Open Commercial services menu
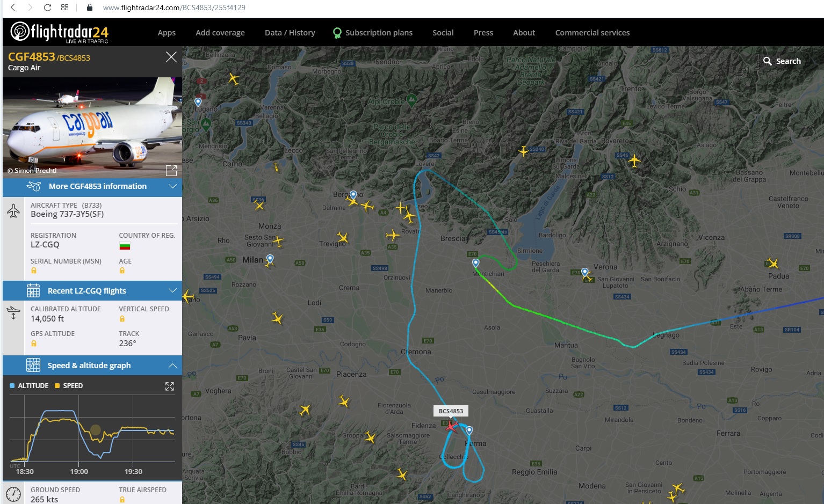This screenshot has height=504, width=824. tap(592, 33)
